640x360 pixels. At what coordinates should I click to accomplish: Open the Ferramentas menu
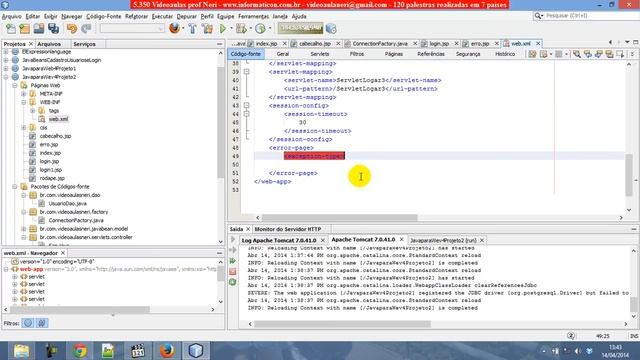pos(253,16)
